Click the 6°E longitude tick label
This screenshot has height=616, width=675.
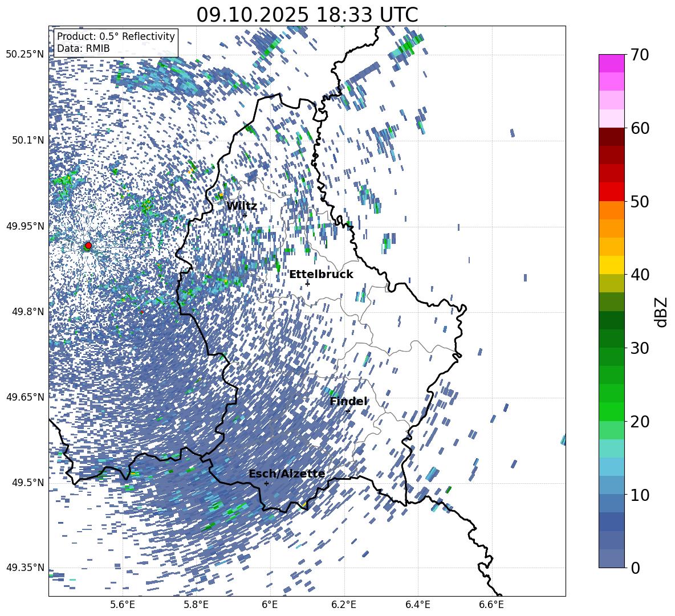point(270,605)
